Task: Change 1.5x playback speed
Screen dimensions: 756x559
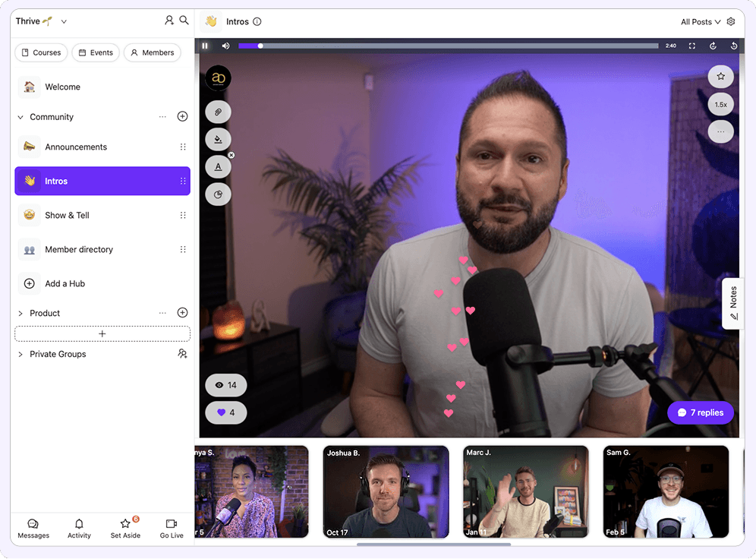Action: pos(721,104)
